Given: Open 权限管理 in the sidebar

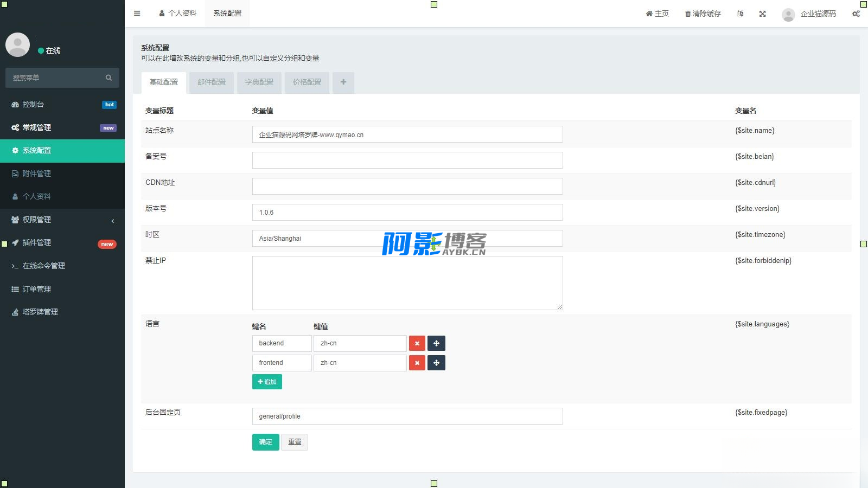Looking at the screenshot, I should coord(62,220).
